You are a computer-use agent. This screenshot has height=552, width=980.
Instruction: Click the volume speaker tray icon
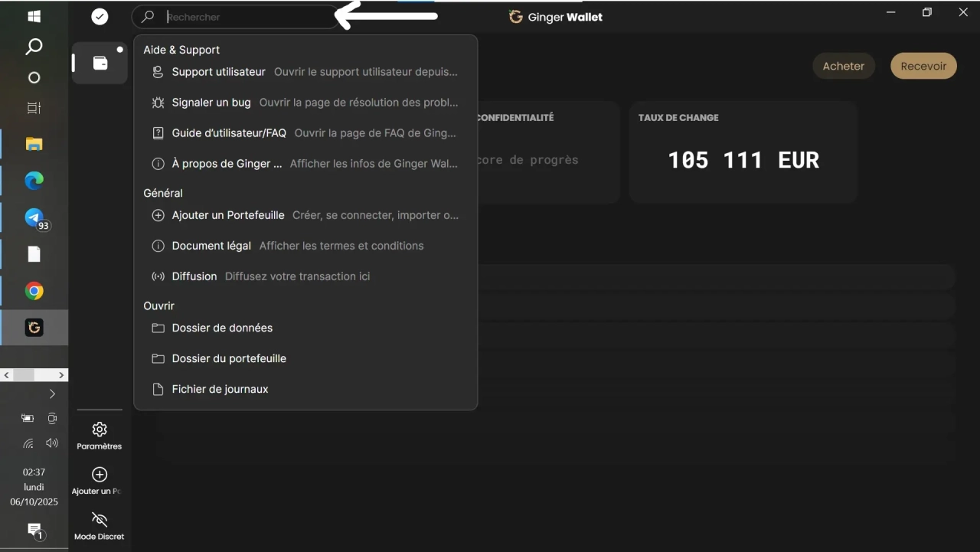[52, 443]
